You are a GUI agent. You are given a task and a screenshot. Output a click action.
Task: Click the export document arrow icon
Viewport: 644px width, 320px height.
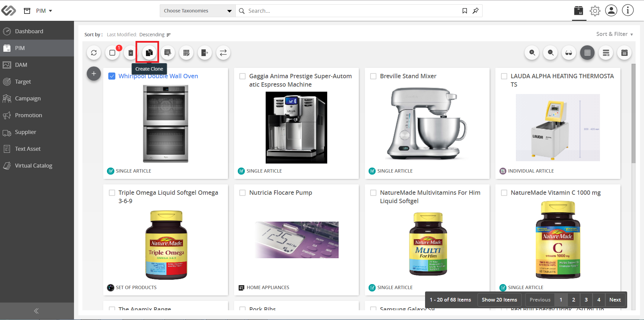pos(205,53)
